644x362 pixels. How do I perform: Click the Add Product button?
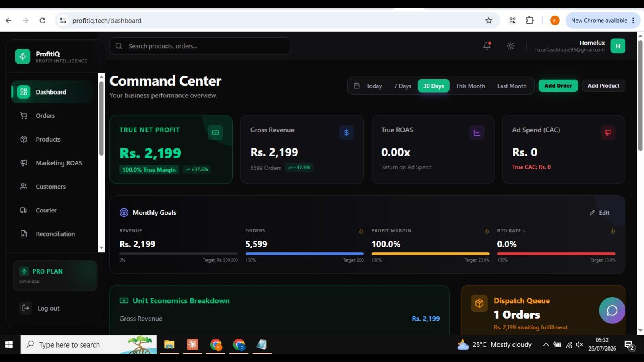(x=603, y=86)
